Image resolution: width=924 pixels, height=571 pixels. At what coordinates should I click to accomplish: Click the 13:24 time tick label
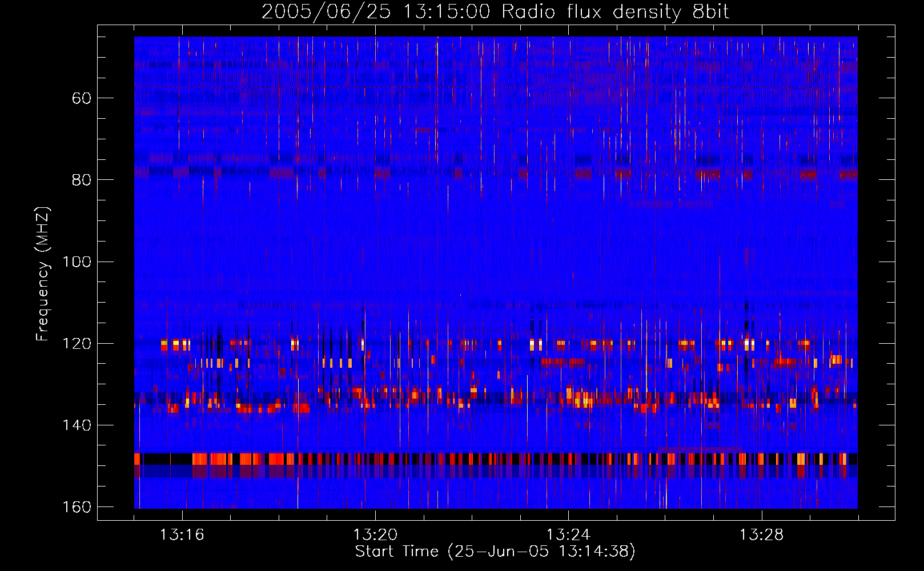point(569,535)
